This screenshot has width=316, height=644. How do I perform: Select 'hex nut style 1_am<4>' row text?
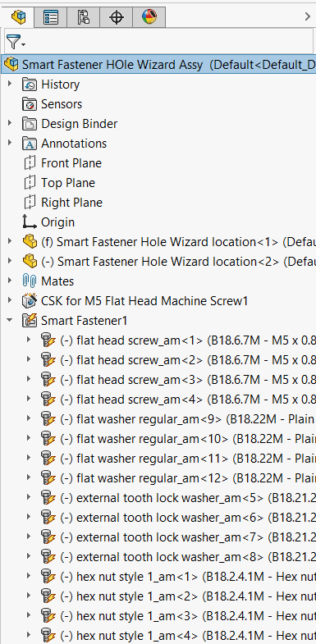pos(188,636)
